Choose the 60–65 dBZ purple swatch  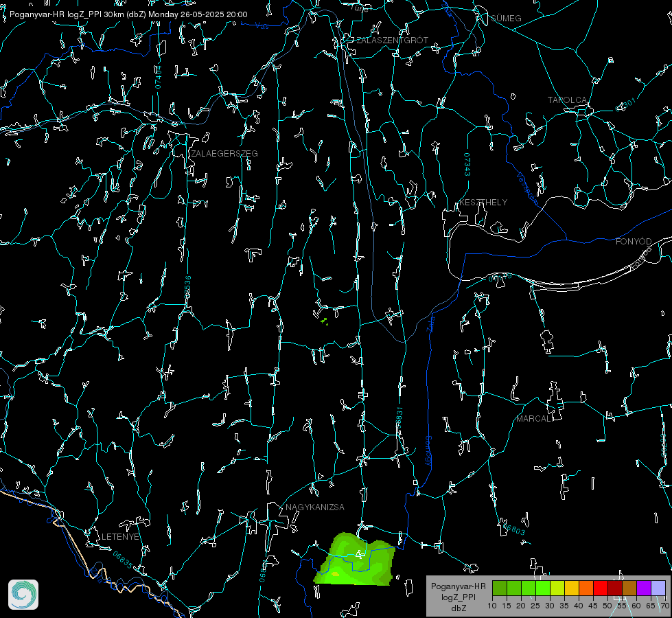(644, 588)
